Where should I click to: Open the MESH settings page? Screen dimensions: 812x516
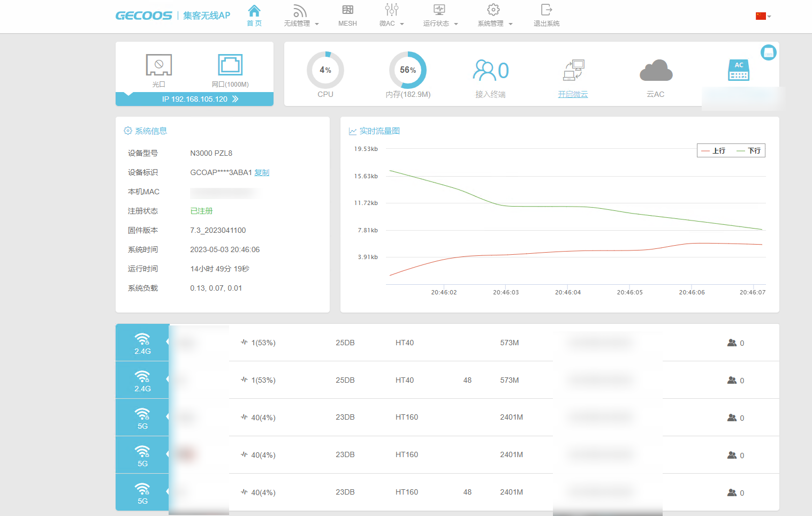pyautogui.click(x=347, y=16)
